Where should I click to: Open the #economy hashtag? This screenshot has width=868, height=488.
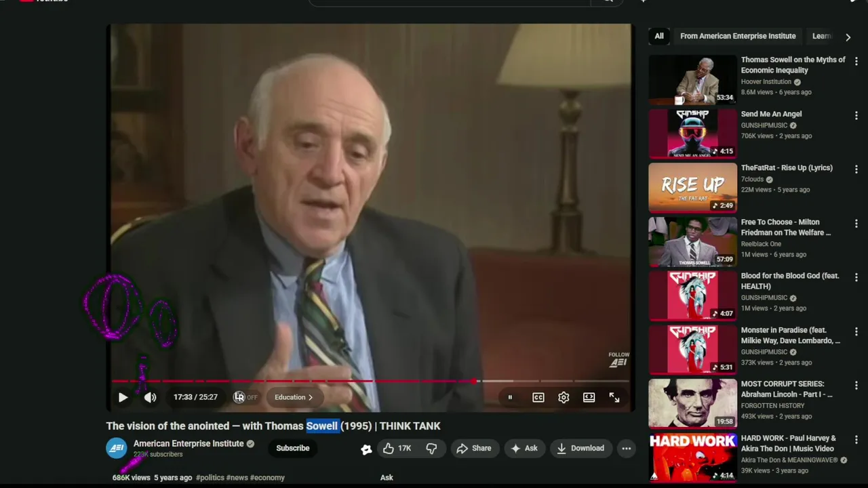tap(268, 478)
